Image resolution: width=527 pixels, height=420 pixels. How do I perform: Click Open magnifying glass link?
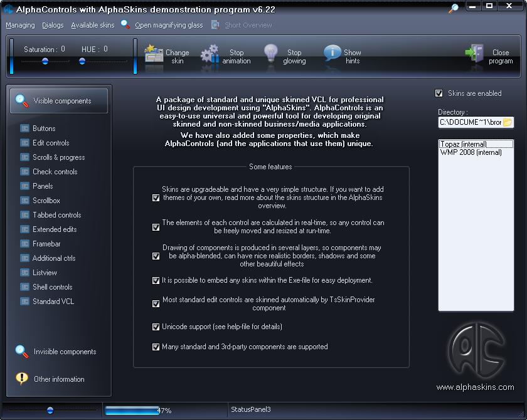[x=168, y=25]
